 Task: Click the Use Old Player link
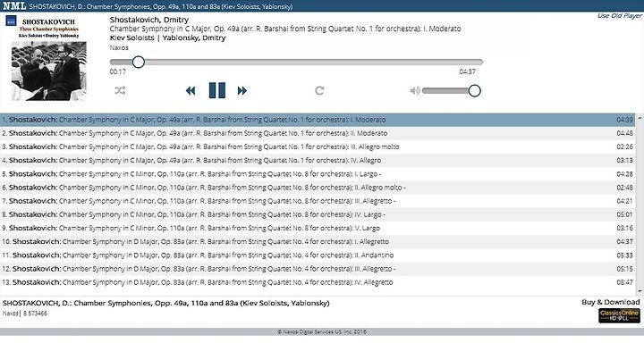click(x=619, y=15)
